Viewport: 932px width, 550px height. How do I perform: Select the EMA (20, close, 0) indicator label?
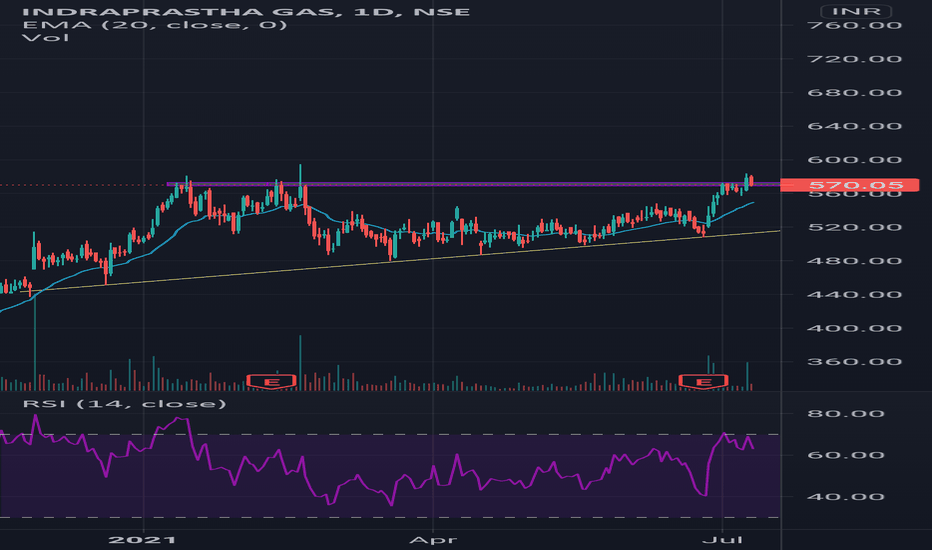coord(155,25)
